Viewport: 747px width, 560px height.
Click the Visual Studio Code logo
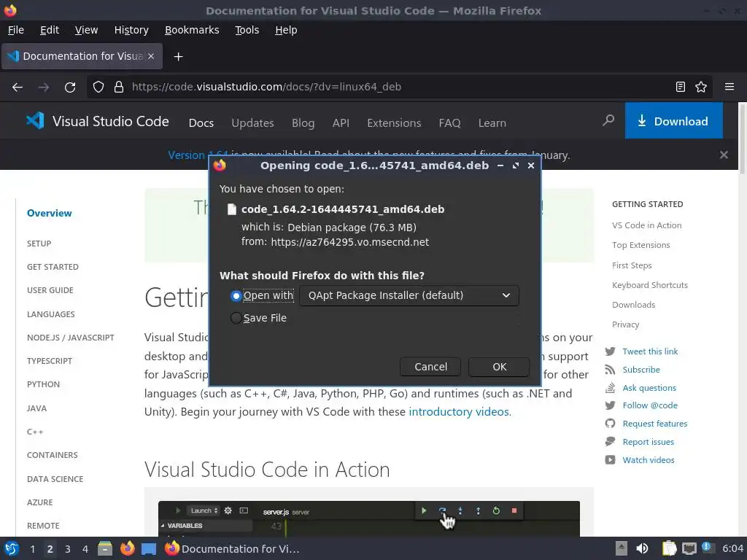pos(98,121)
